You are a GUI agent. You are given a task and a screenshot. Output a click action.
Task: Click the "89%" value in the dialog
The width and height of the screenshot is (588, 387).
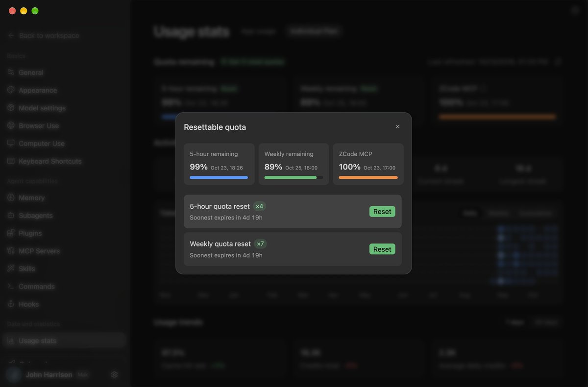(x=273, y=167)
